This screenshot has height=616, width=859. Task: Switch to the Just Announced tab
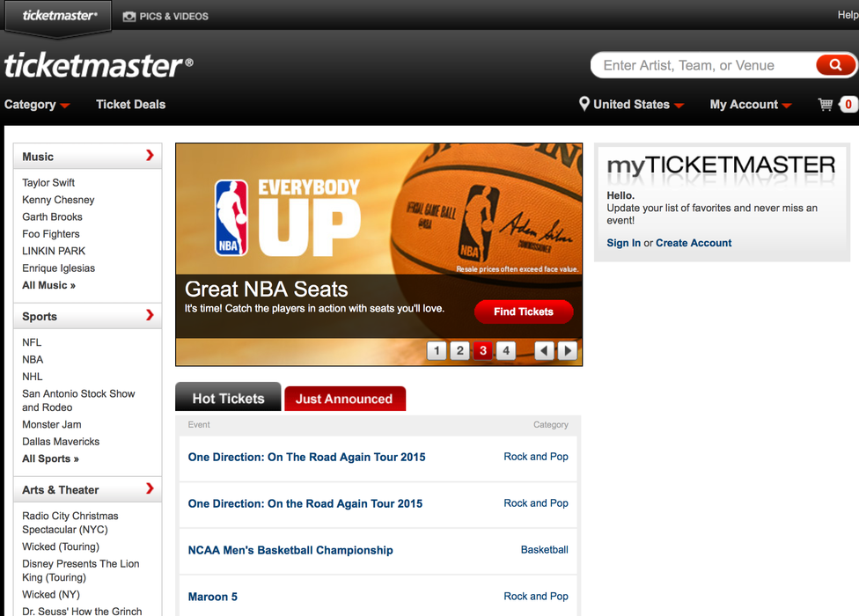click(344, 399)
